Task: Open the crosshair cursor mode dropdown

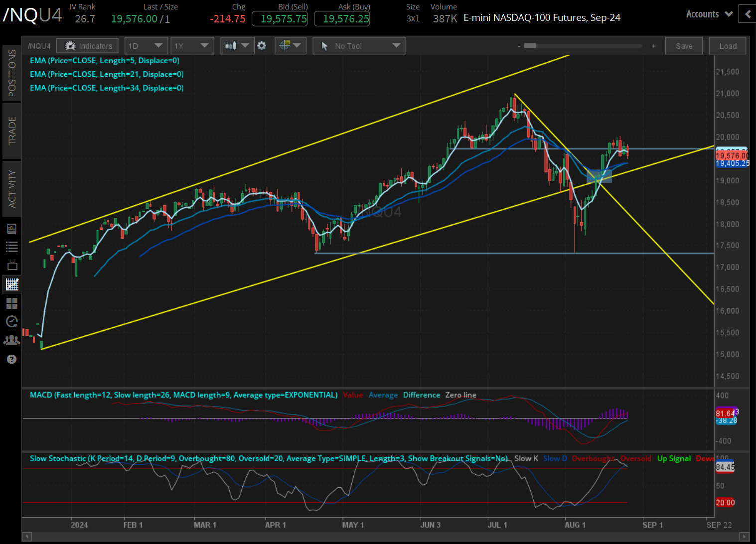Action: [x=290, y=46]
